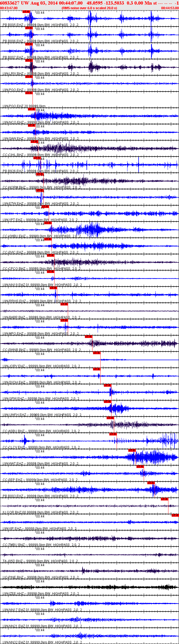The width and height of the screenshot is (179, 644).
Task: Select the end time 00:44:53.00 label
Action: (x=170, y=8)
